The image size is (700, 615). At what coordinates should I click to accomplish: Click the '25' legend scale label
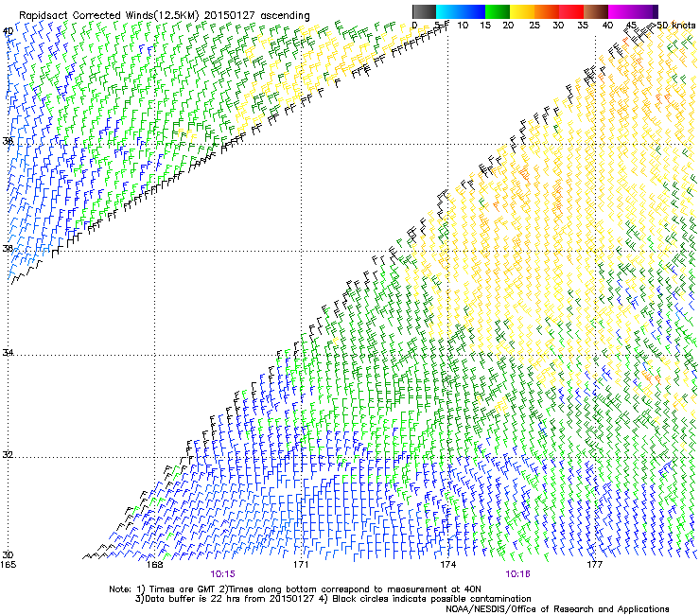coord(534,25)
